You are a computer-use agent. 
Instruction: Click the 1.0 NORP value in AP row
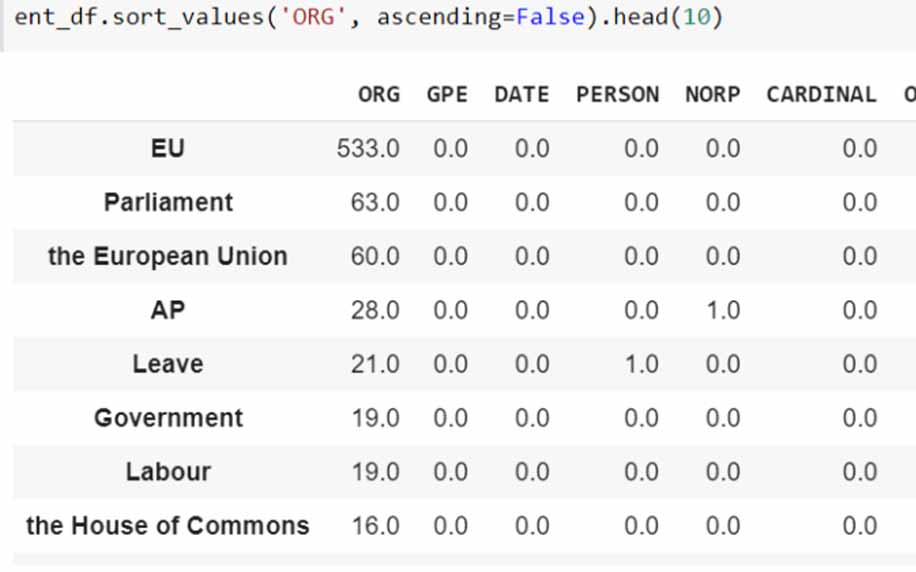723,310
